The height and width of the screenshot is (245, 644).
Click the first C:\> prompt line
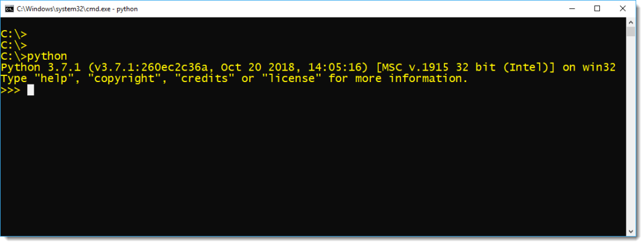click(14, 34)
